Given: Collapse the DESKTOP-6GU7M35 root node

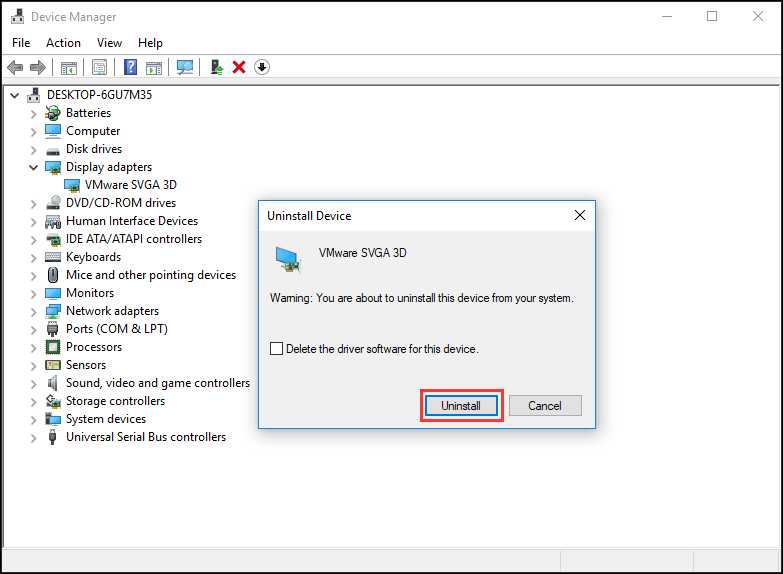Looking at the screenshot, I should 15,95.
